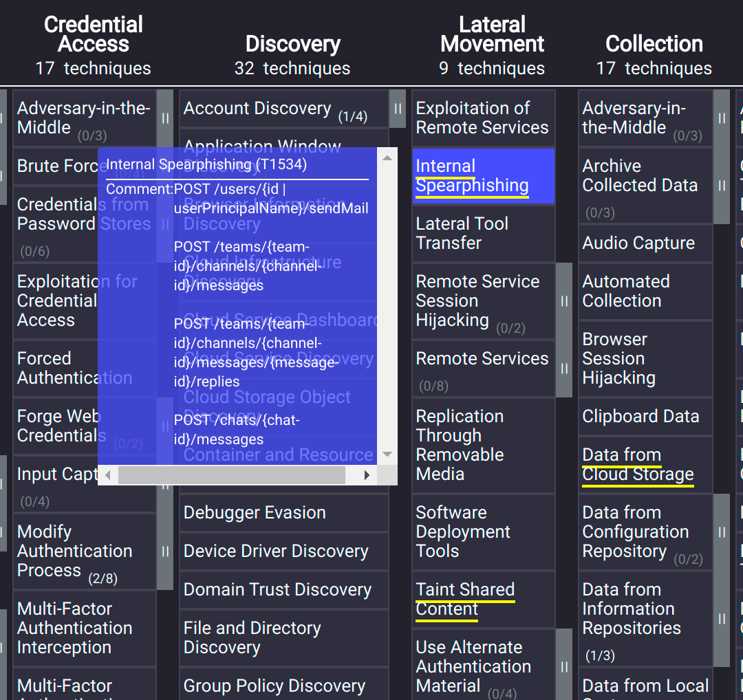743x700 pixels.
Task: Expand Data from Configuration Repository sub-techniques
Action: 721,533
